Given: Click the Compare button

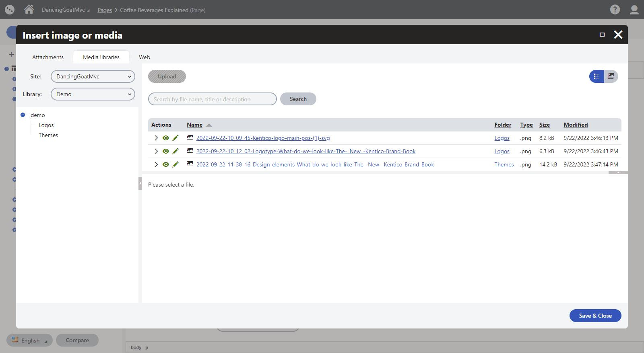Looking at the screenshot, I should tap(77, 340).
